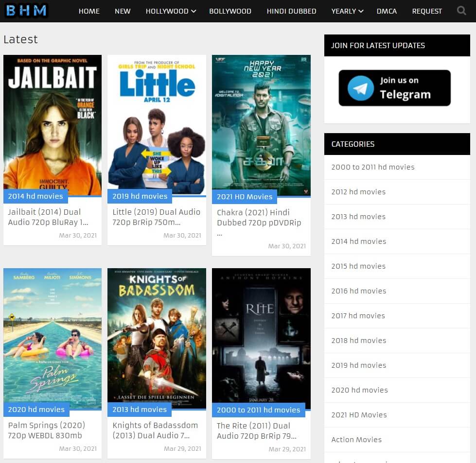Open the Hindi Dubbed menu item
476x463 pixels.
point(291,11)
